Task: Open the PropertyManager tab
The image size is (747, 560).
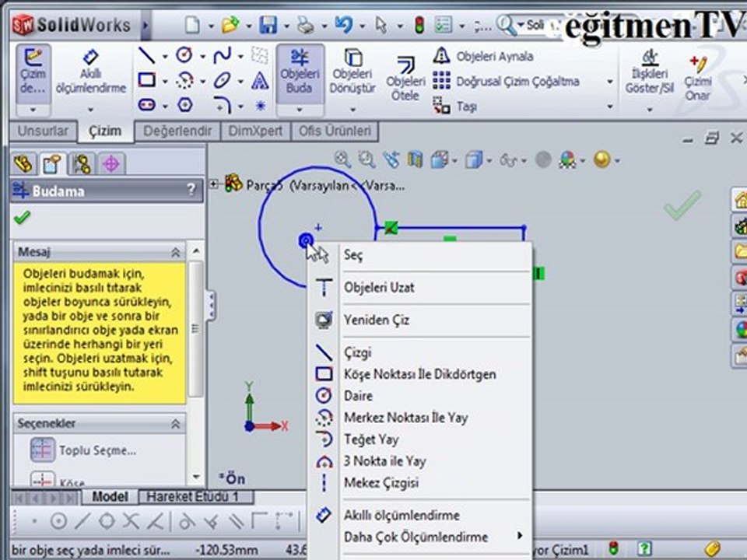Action: (52, 164)
